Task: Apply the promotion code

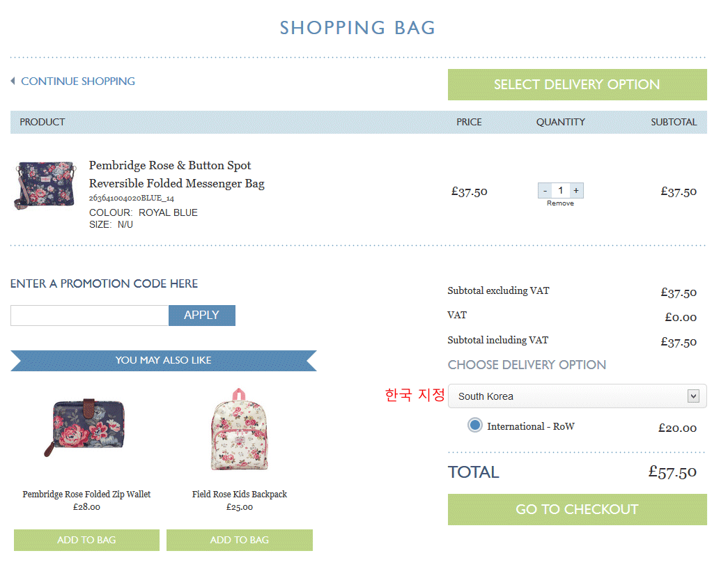Action: (x=201, y=316)
